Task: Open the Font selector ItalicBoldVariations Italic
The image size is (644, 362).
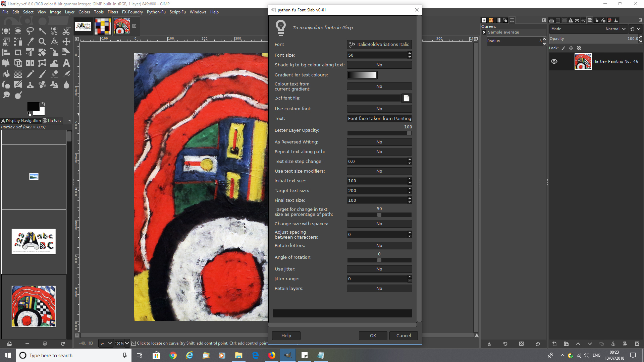Action: [x=379, y=45]
